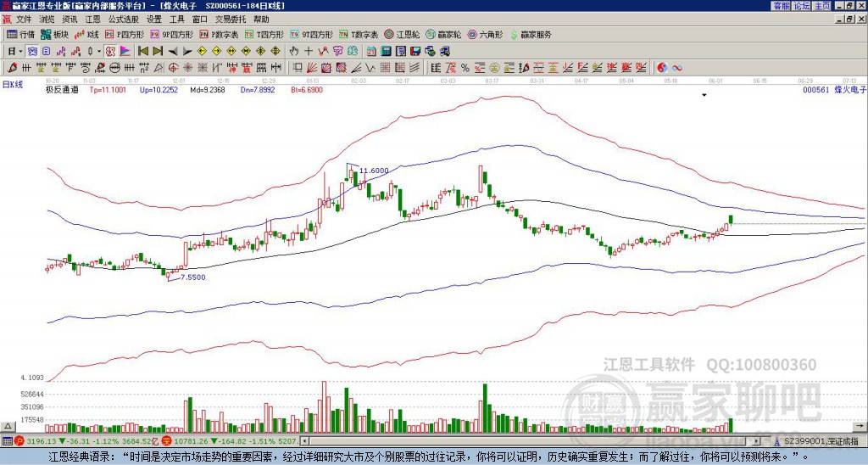
Task: Open the 交易委托 menu
Action: click(x=231, y=20)
